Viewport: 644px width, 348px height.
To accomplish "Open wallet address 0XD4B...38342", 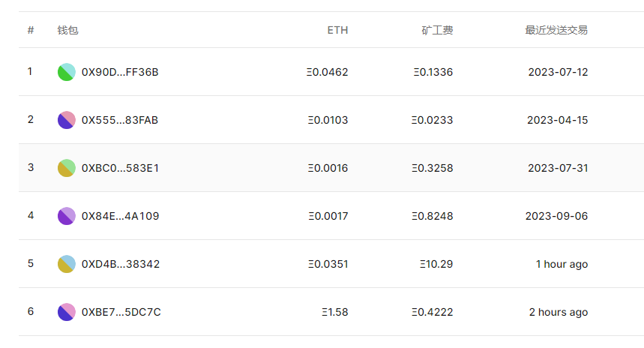I will point(121,264).
